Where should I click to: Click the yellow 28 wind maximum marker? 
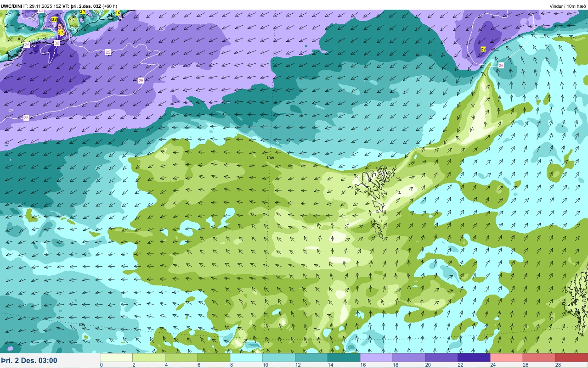coord(483,49)
